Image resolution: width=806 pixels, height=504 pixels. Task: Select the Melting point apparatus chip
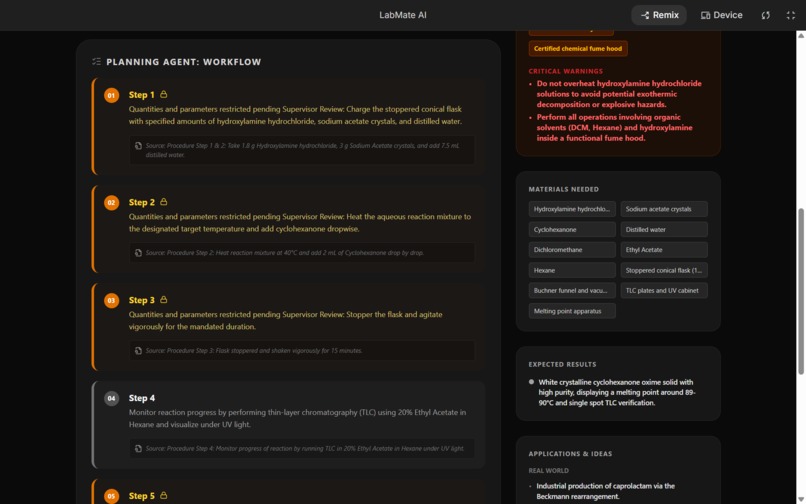tap(572, 311)
